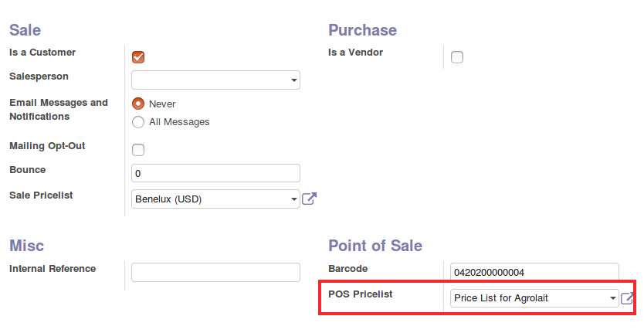Open the Sale Pricelist external link icon

pyautogui.click(x=309, y=199)
